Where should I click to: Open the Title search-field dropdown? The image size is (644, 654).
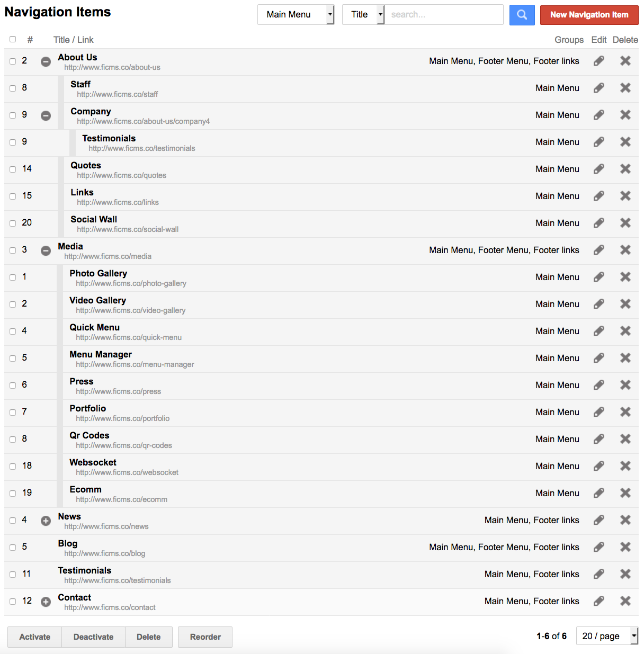363,15
